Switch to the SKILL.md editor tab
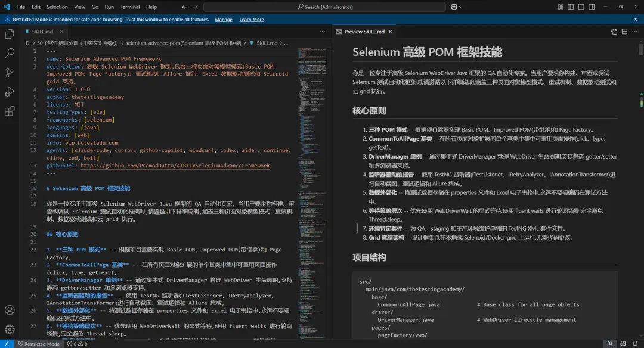Screen dimensions: 644x348 pos(42,32)
